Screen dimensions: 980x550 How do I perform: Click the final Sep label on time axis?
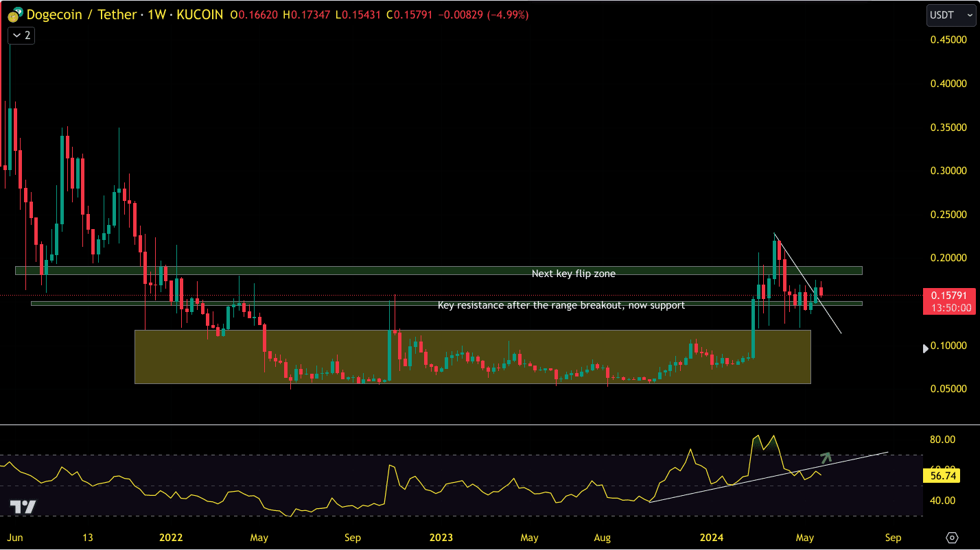pos(893,537)
